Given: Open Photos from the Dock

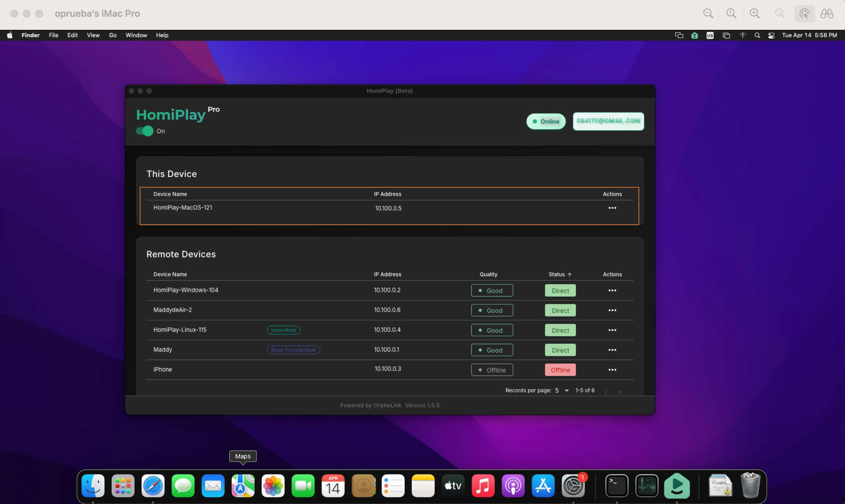Looking at the screenshot, I should pyautogui.click(x=273, y=486).
